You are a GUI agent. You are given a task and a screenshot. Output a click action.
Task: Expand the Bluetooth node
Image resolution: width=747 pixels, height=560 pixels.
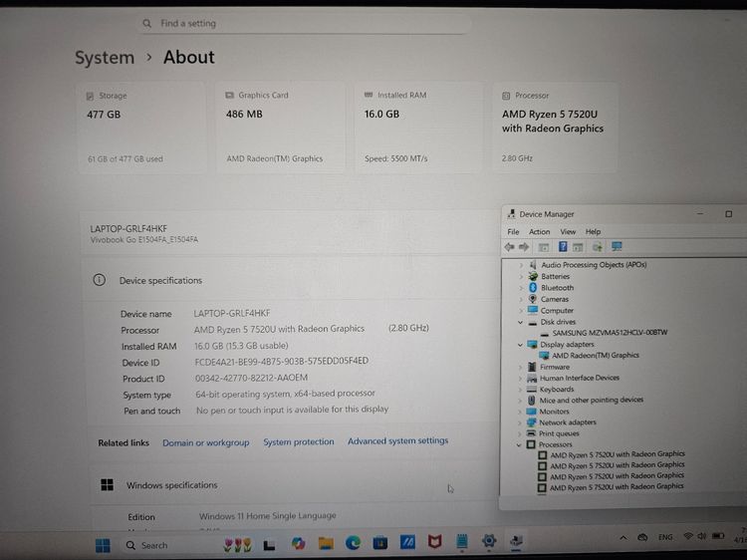coord(521,288)
